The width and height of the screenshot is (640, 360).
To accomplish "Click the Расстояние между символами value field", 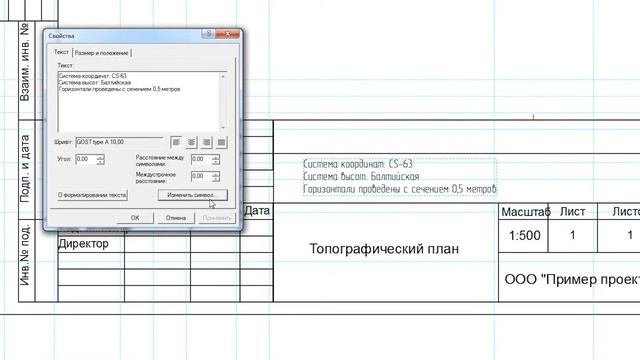I will coord(201,159).
